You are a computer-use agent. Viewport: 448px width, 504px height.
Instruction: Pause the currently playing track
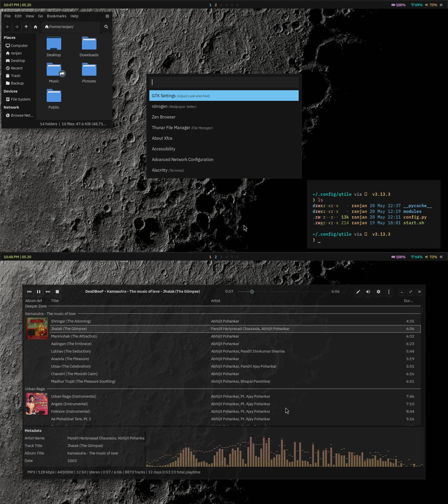[x=38, y=292]
